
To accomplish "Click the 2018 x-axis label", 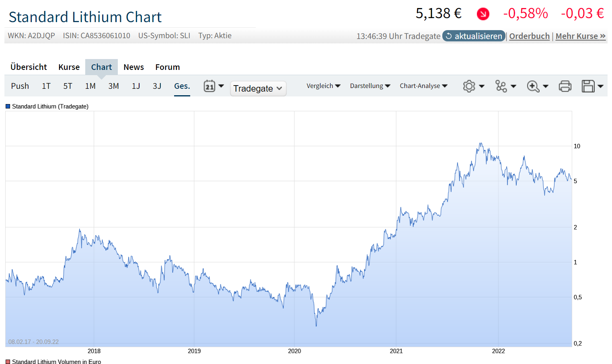I will click(94, 351).
